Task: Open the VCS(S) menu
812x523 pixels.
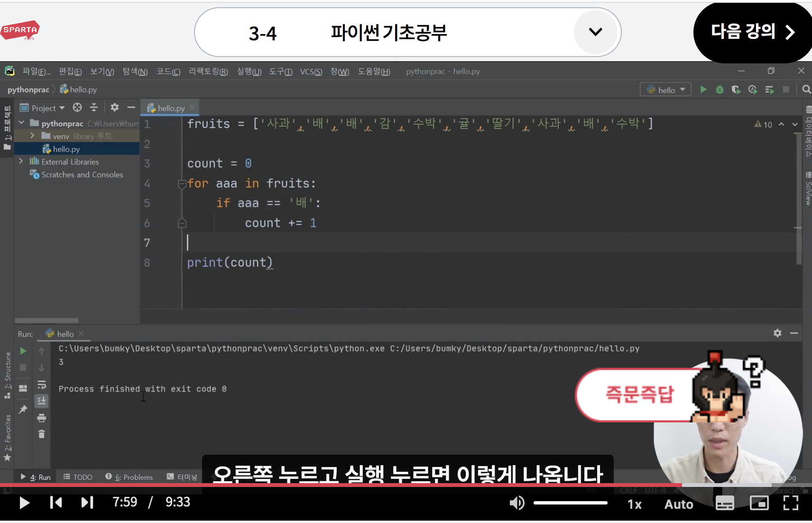Action: [x=311, y=72]
